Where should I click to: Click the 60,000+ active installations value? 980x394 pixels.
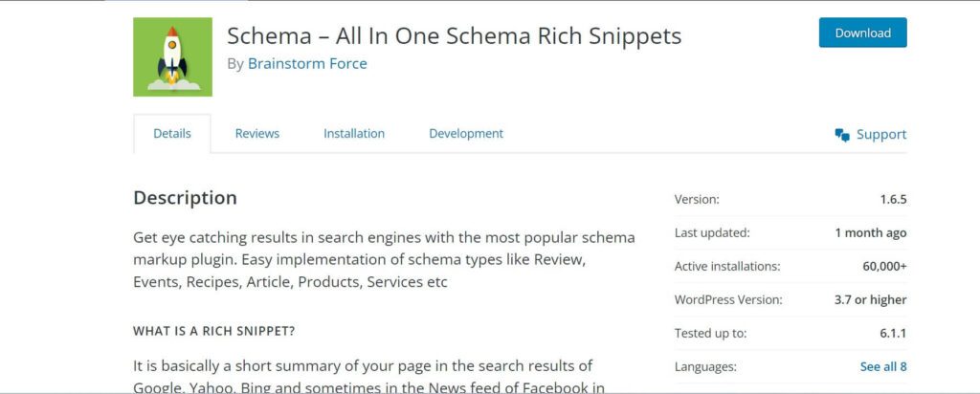tap(884, 266)
